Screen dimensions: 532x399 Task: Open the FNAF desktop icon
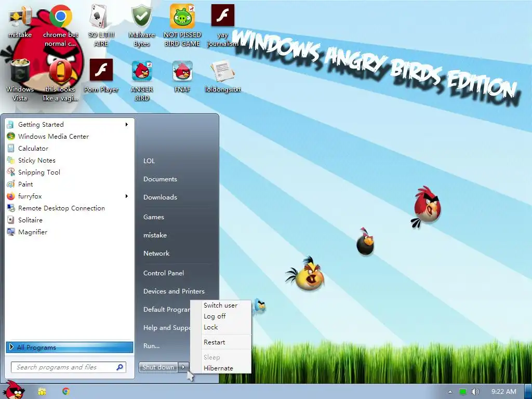coord(182,76)
